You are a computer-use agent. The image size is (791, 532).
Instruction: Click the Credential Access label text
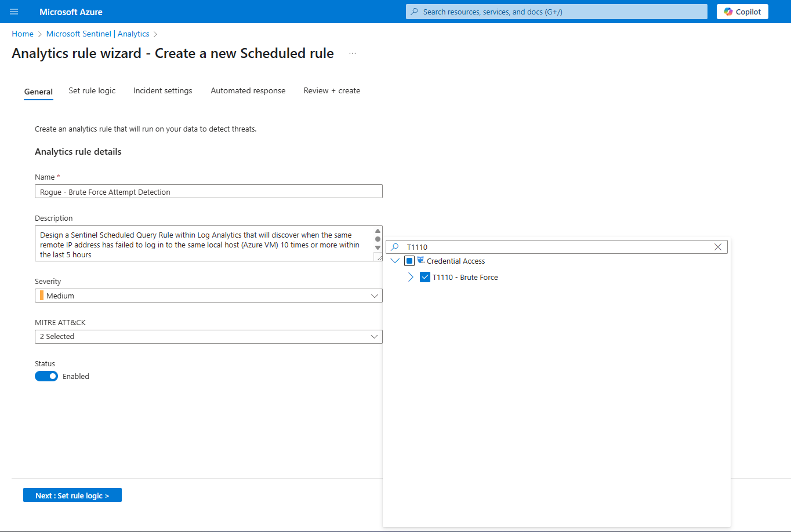coord(456,261)
